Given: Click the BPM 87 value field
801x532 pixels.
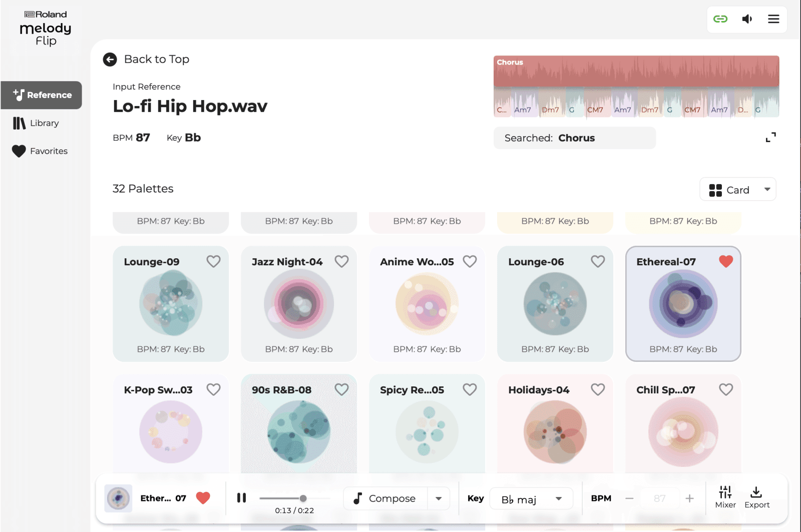Looking at the screenshot, I should 659,498.
